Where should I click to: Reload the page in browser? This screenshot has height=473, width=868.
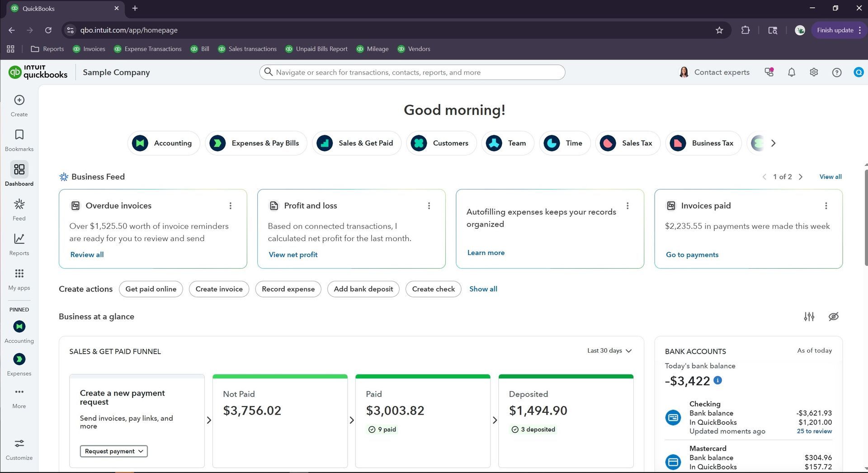[x=48, y=30]
